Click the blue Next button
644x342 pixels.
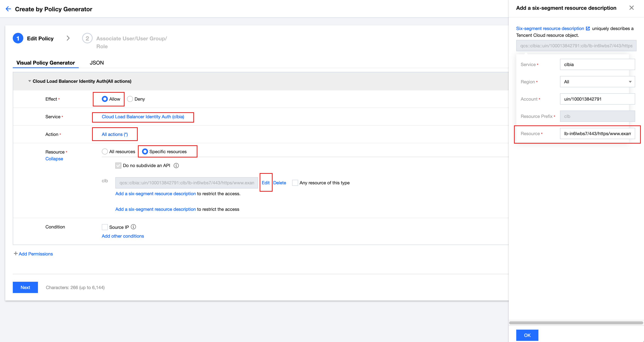[x=25, y=287]
